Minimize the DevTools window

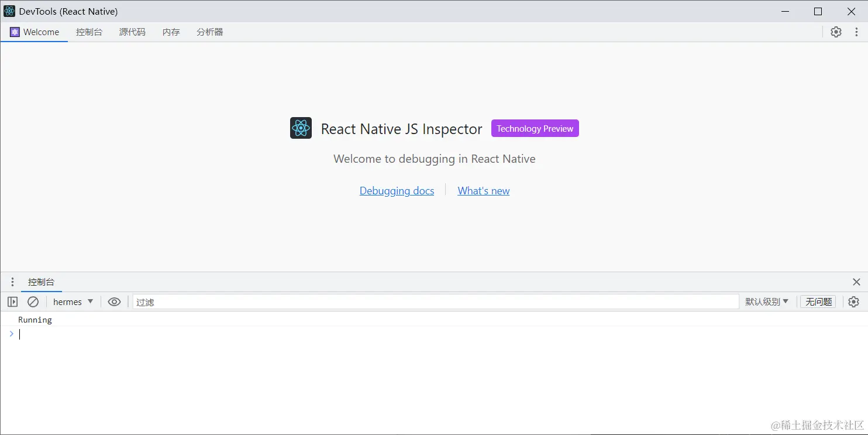point(784,11)
